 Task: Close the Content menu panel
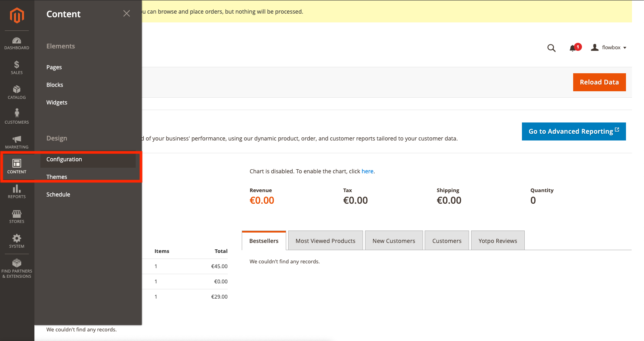(x=126, y=14)
